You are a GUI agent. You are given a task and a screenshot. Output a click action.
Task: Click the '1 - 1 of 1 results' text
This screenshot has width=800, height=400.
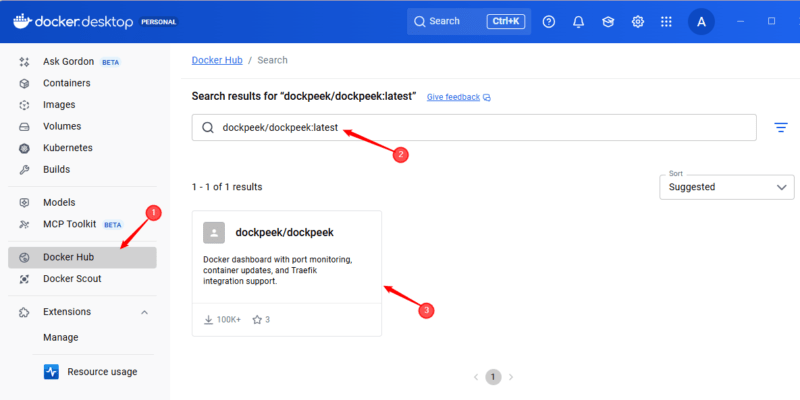click(x=227, y=187)
